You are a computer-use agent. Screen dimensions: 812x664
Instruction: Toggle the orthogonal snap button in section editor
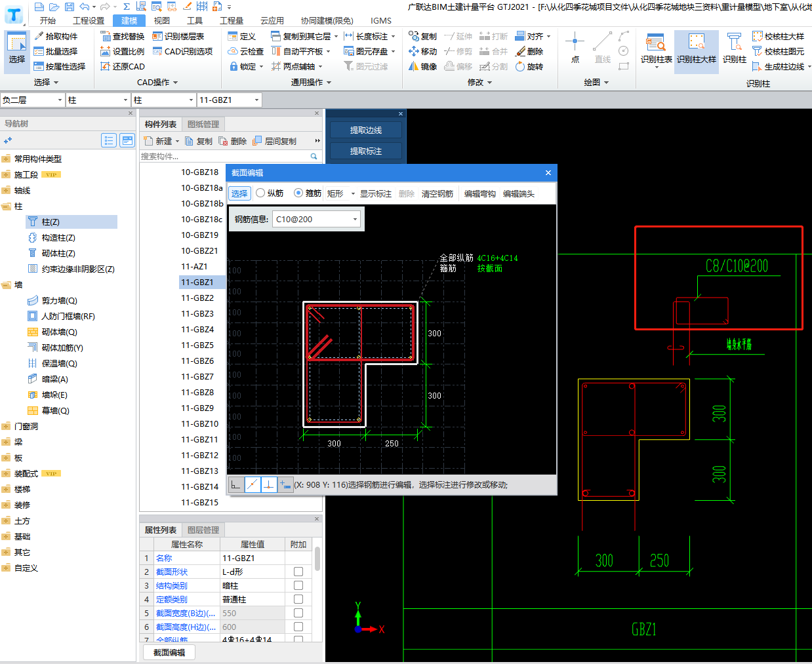click(236, 484)
